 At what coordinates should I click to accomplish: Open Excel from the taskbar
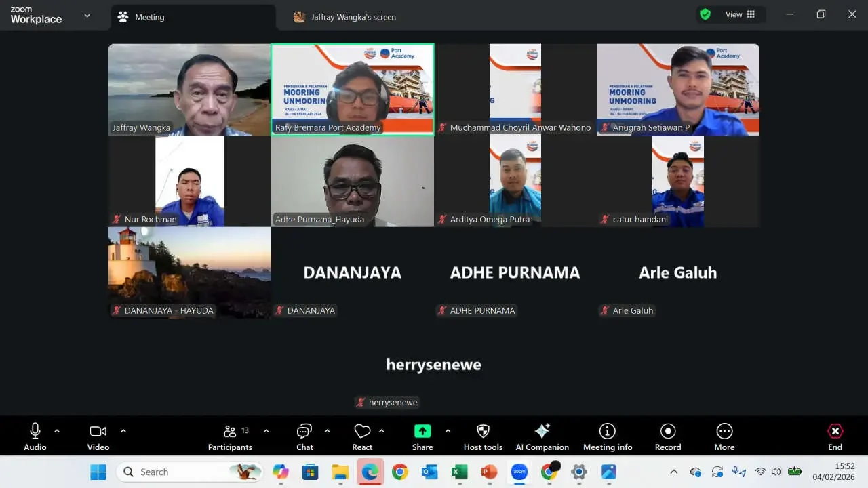[460, 472]
